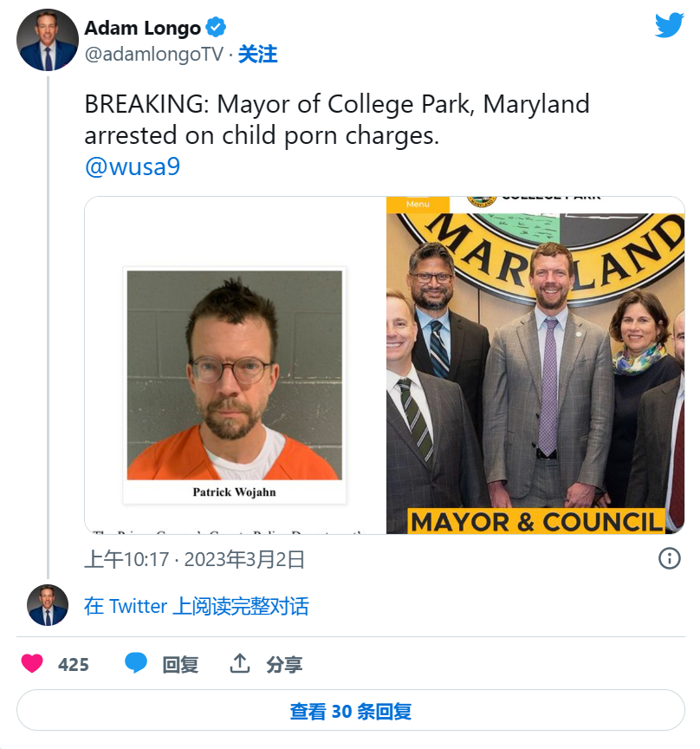Click the reply speech bubble icon
Screen dimensions: 700x749
point(136,664)
